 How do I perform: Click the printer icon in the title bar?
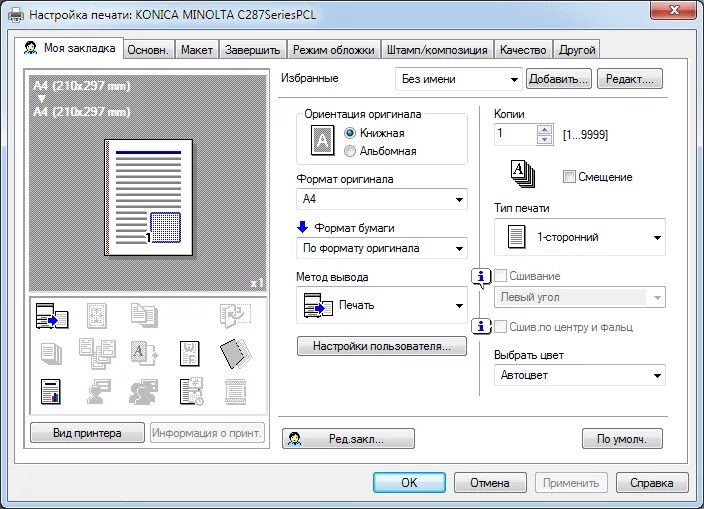[x=16, y=15]
